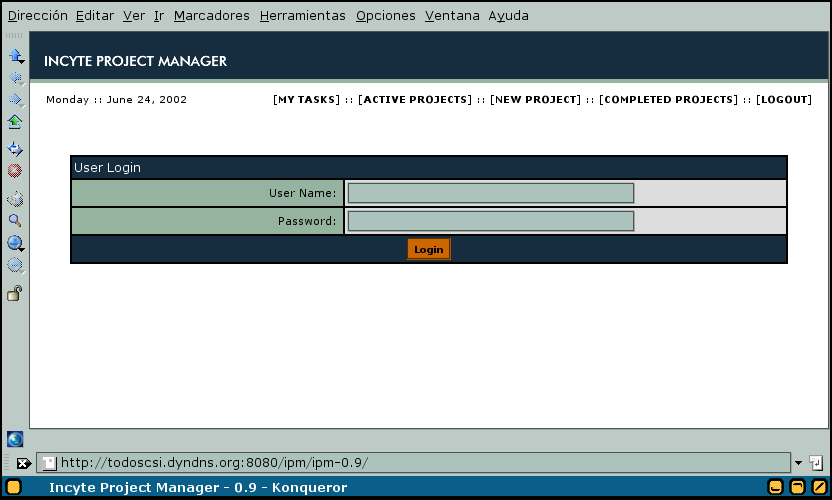Screen dimensions: 832x500
Task: Minimize the Konqueror window
Action: 775,487
